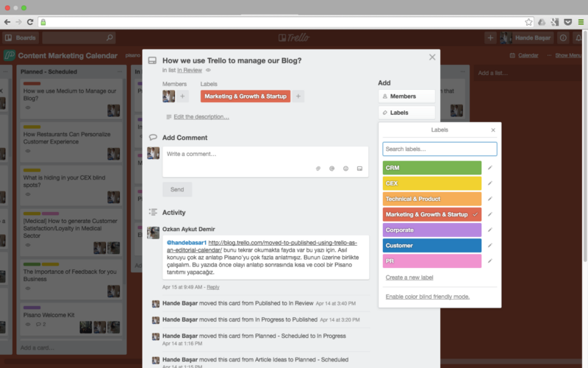
Task: Click the Trello logo in header
Action: [294, 38]
